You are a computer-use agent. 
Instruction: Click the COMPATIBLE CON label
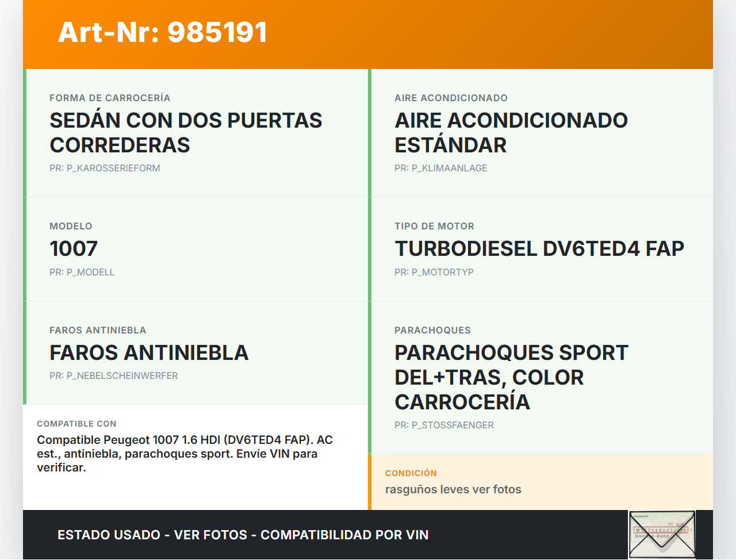(x=76, y=424)
